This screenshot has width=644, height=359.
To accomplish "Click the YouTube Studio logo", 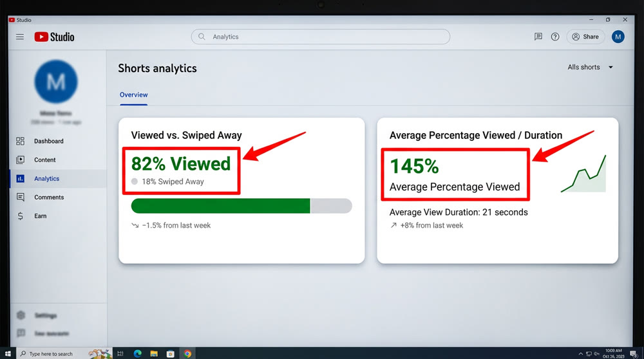I will point(54,37).
